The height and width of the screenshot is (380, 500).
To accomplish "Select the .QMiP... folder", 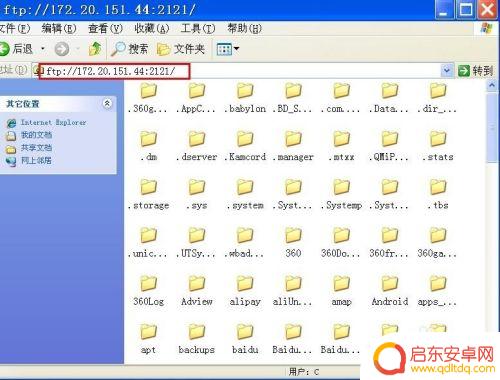I will [389, 147].
